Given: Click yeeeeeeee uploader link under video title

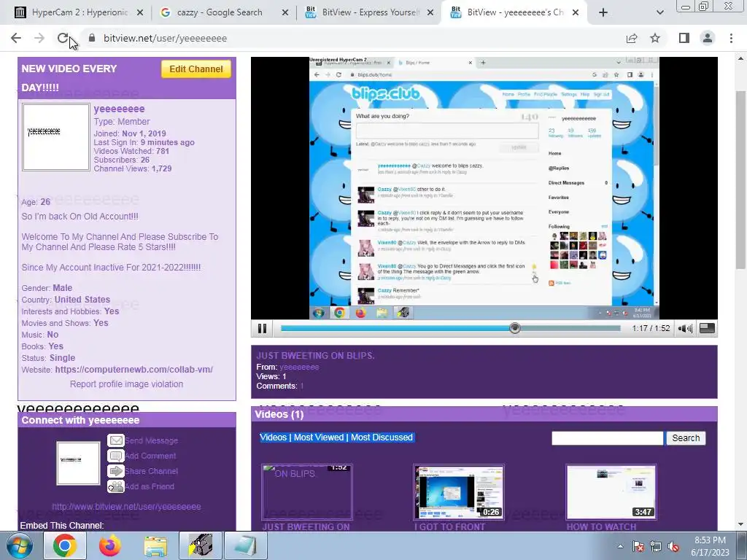Looking at the screenshot, I should tap(299, 367).
